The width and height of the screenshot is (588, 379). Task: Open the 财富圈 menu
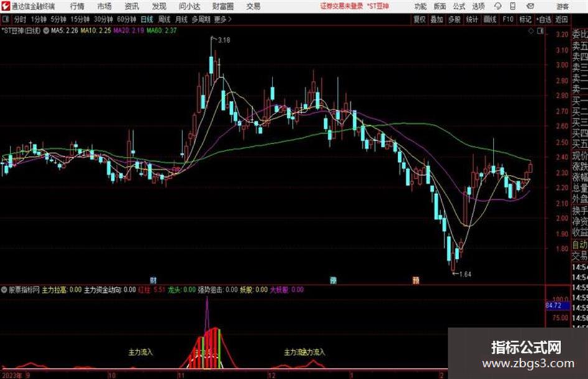coord(223,6)
